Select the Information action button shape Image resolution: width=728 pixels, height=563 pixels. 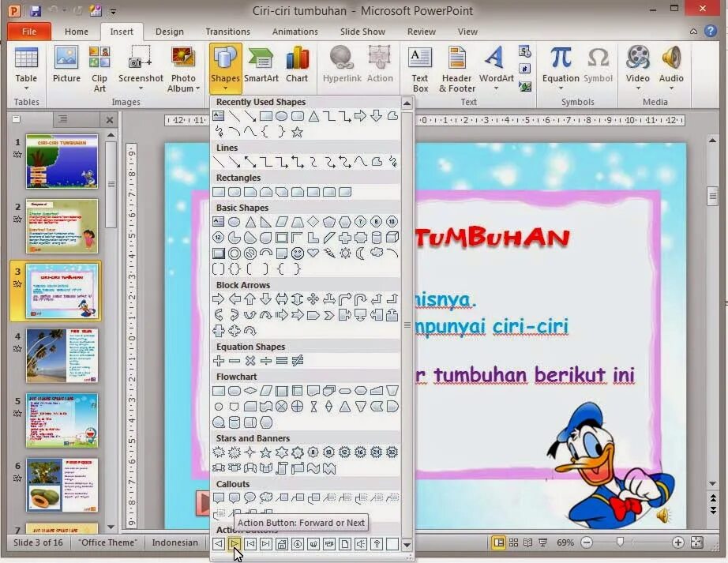click(298, 543)
